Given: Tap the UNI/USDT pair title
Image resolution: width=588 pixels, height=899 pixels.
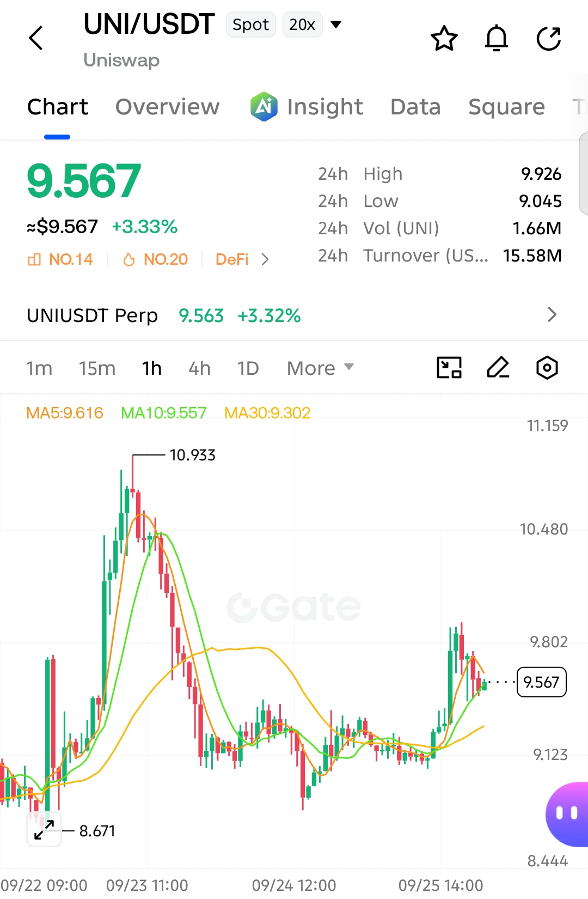Looking at the screenshot, I should click(149, 24).
